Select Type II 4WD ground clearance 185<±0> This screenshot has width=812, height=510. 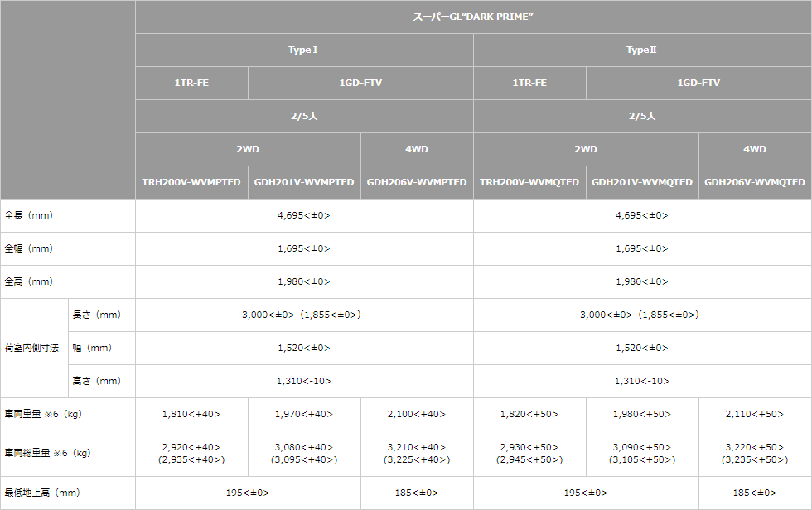point(755,493)
